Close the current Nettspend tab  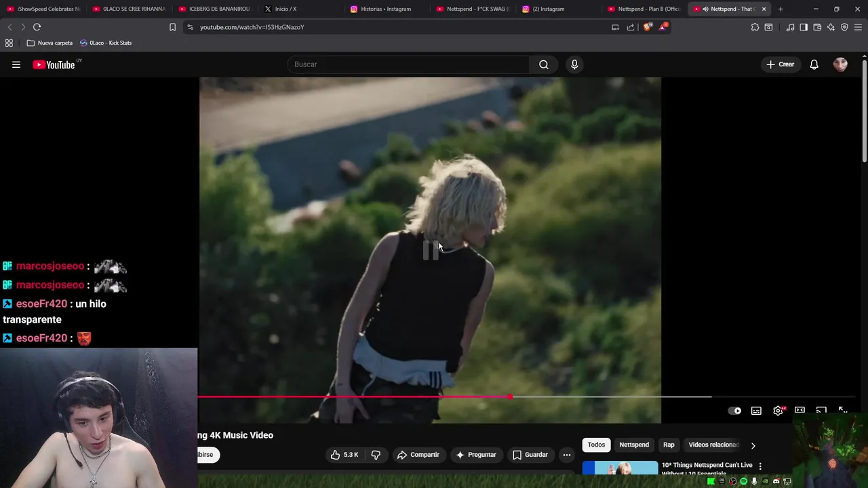(764, 9)
